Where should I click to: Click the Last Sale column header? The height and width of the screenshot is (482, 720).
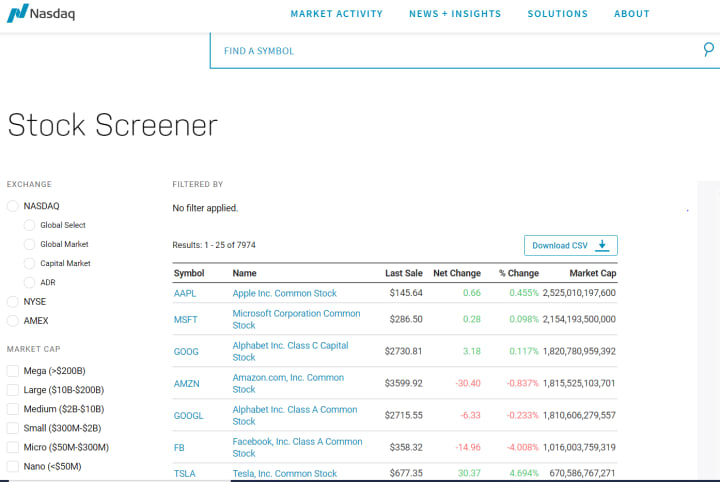(404, 273)
